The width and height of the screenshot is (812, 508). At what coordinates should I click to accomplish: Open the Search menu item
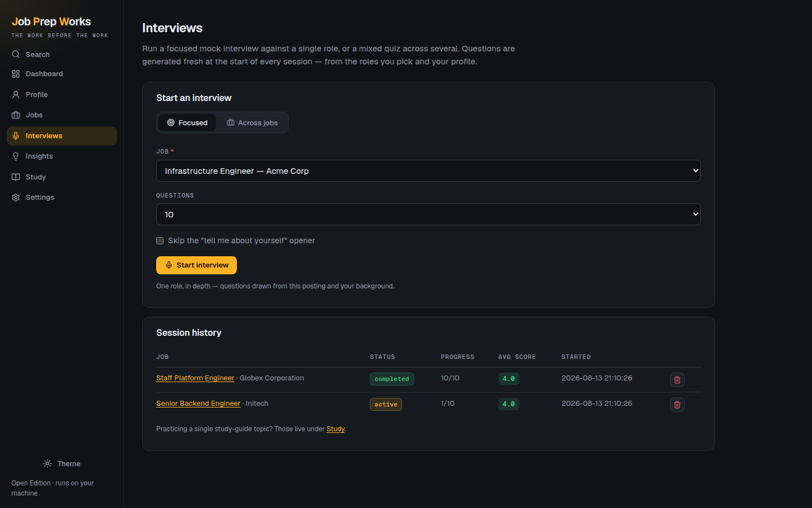click(61, 55)
